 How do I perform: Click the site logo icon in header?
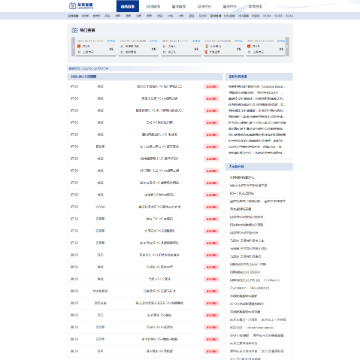coord(72,6)
